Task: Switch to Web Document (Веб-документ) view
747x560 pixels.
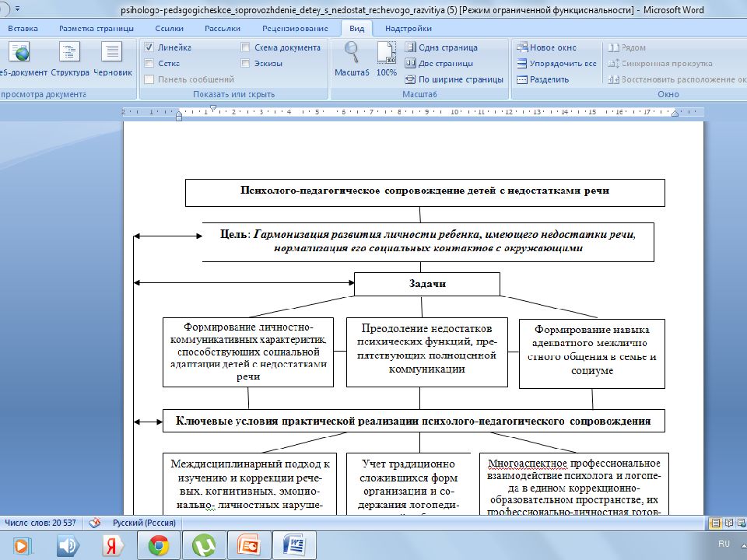Action: click(x=22, y=58)
